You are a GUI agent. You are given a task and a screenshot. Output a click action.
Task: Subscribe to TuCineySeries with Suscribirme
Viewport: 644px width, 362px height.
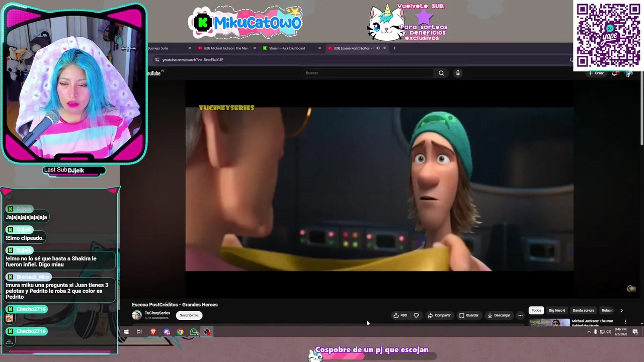click(189, 315)
